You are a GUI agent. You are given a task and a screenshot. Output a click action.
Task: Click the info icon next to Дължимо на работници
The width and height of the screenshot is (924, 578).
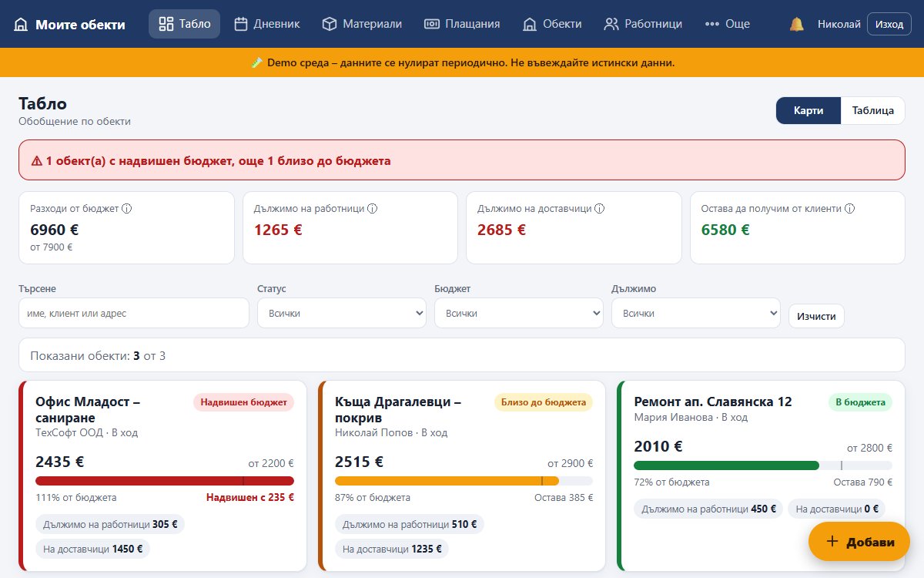pyautogui.click(x=372, y=208)
